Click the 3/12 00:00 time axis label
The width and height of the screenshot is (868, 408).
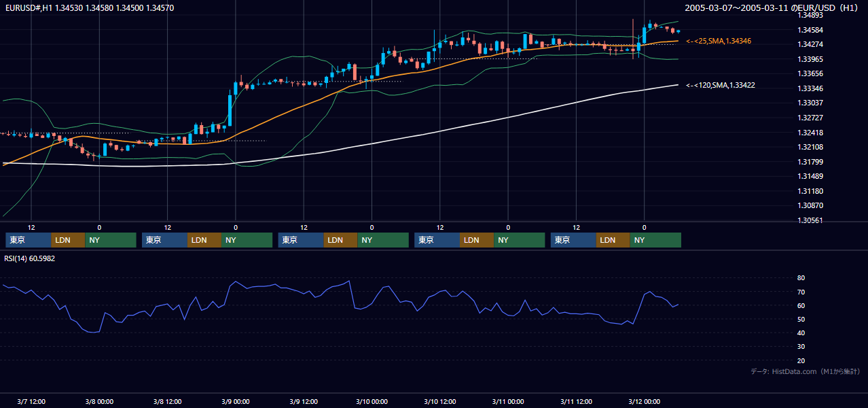pos(644,402)
